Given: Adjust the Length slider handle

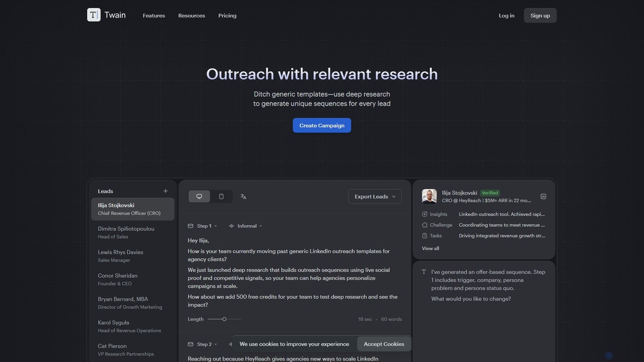Looking at the screenshot, I should pyautogui.click(x=224, y=319).
